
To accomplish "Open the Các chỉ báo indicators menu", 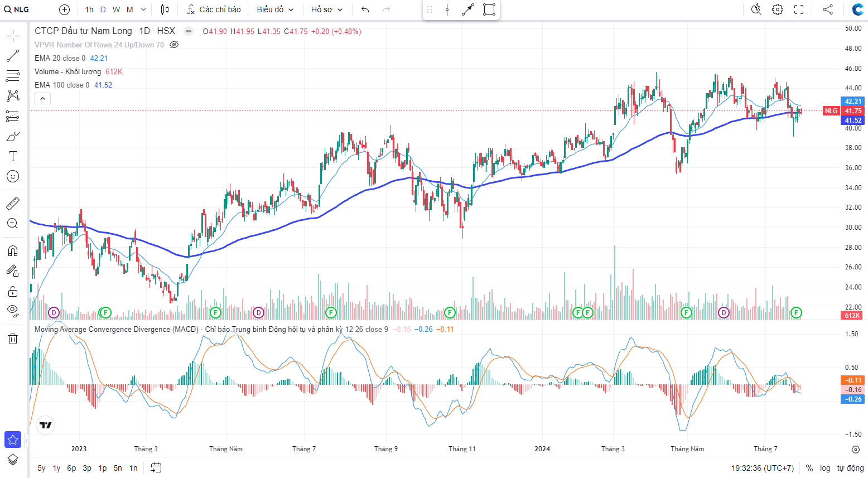I will point(214,9).
